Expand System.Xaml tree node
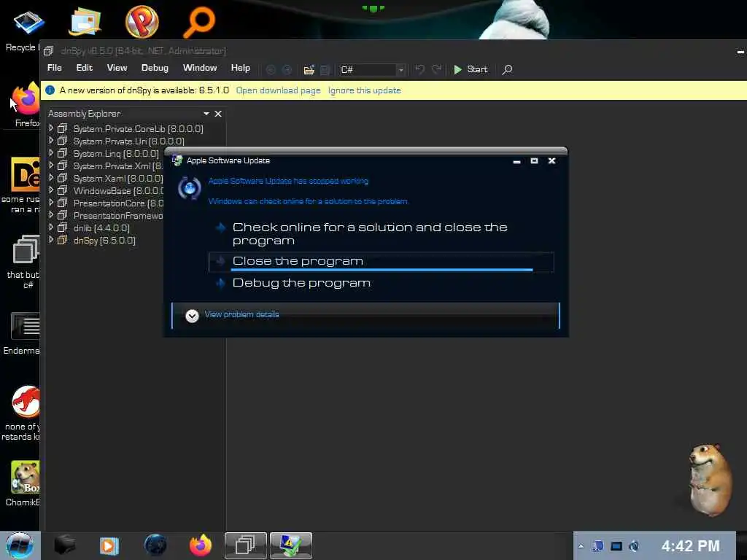747x560 pixels. 51,178
